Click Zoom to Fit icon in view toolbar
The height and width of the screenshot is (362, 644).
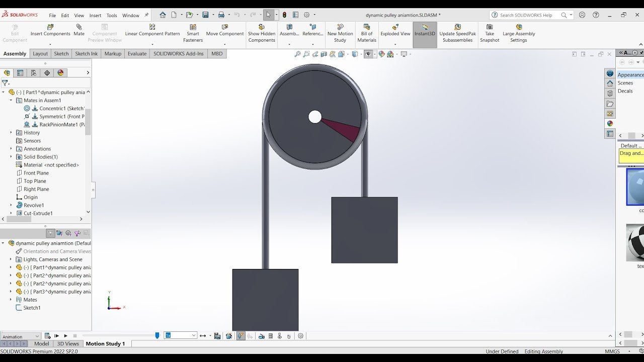(x=298, y=54)
